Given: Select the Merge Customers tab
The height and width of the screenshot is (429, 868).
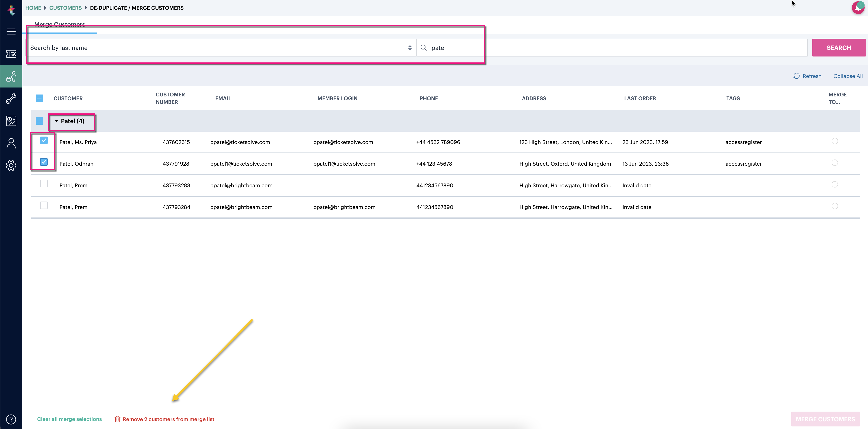Looking at the screenshot, I should click(x=60, y=25).
